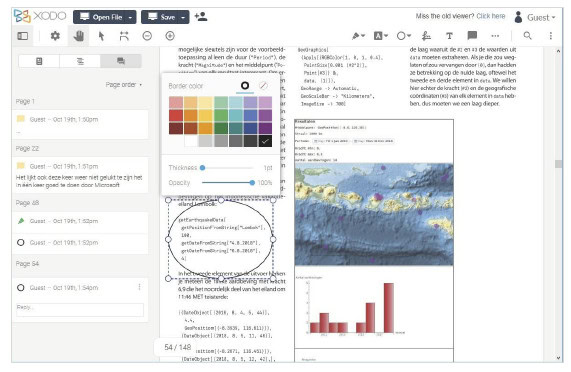Zoom out with the minus icon
Image resolution: width=571 pixels, height=372 pixels.
(x=147, y=36)
